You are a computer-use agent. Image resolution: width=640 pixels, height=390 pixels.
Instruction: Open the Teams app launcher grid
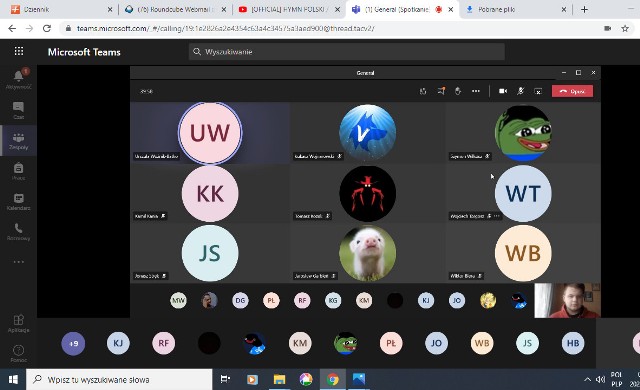click(x=19, y=51)
